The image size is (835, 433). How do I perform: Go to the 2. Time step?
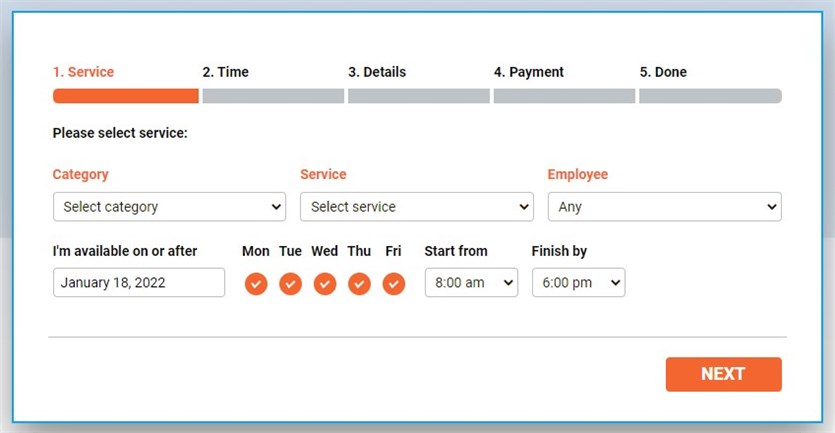[225, 72]
